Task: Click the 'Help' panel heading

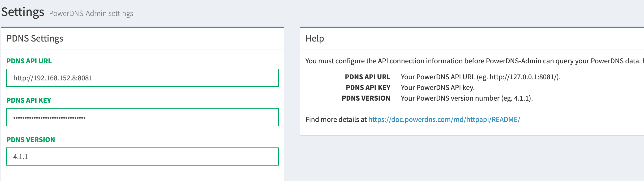Action: pos(315,39)
